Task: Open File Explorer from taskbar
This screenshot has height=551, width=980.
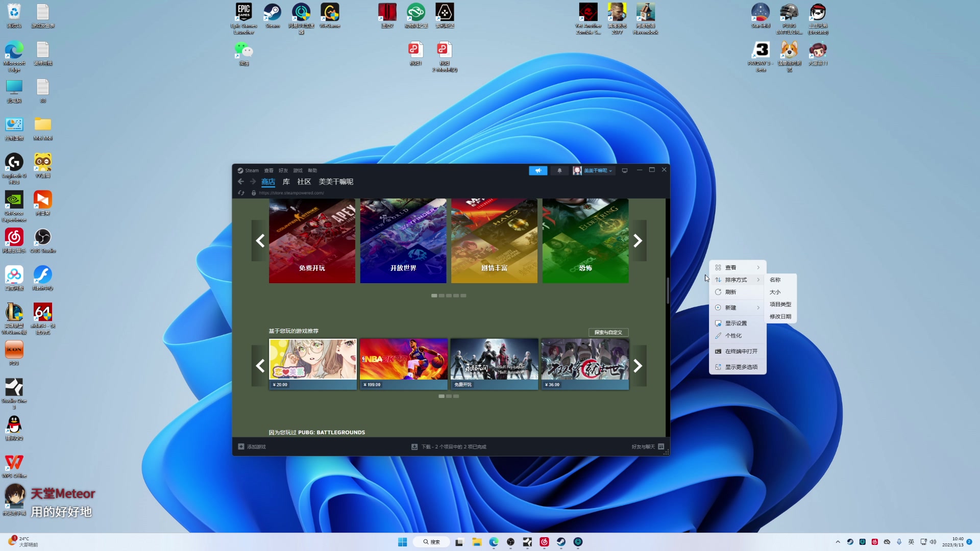Action: pos(477,542)
